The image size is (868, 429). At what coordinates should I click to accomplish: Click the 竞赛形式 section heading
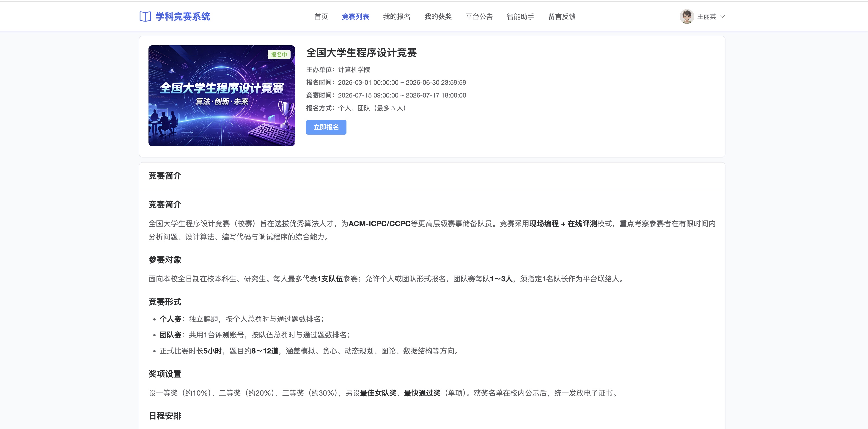pos(165,302)
